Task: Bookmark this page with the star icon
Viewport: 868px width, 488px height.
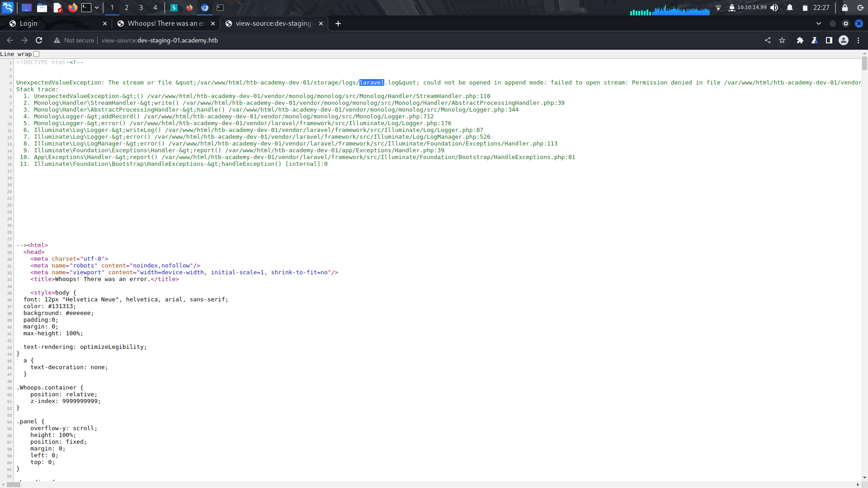Action: click(783, 40)
